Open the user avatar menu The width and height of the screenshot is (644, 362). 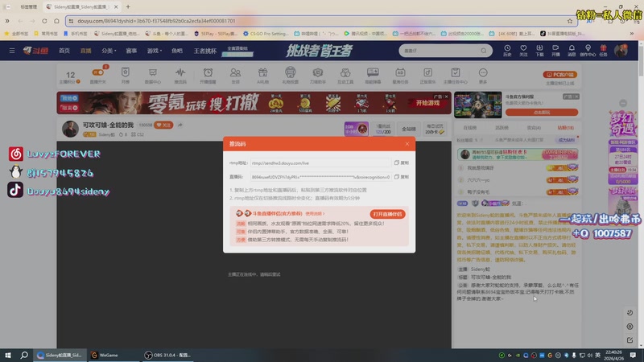pos(621,51)
